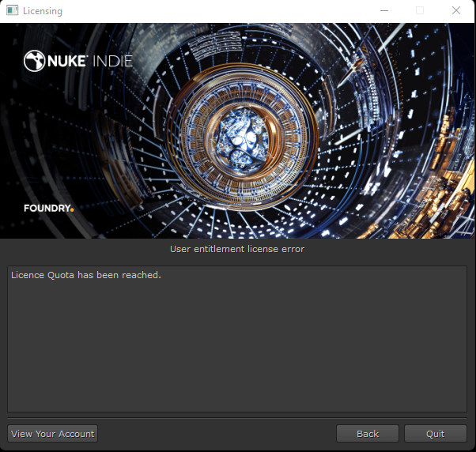Click empty area of error message box
The width and height of the screenshot is (476, 452).
(237, 348)
